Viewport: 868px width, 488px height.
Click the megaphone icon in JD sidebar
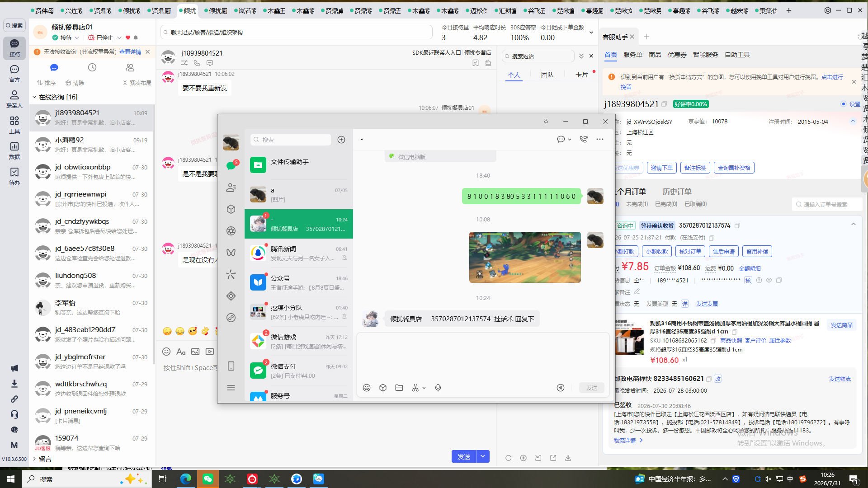[14, 368]
